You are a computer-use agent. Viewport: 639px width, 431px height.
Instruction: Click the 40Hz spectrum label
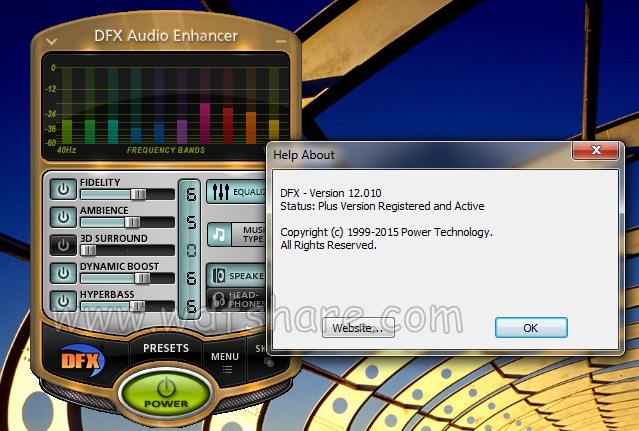click(x=66, y=150)
